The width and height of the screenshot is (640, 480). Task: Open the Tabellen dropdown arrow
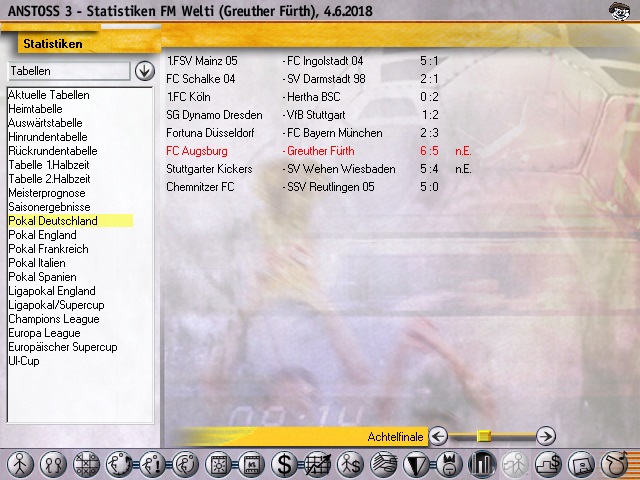(144, 71)
